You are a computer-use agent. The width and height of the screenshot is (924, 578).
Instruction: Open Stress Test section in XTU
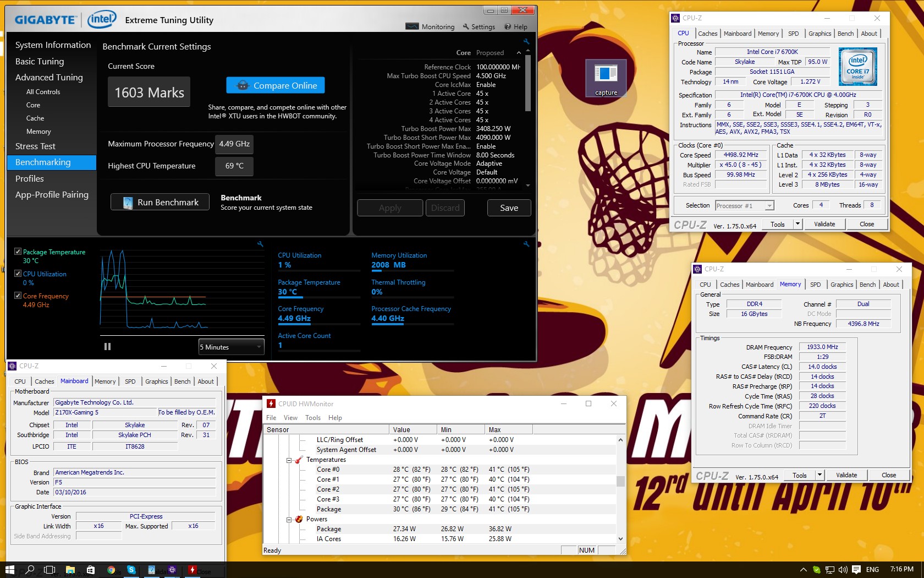35,146
